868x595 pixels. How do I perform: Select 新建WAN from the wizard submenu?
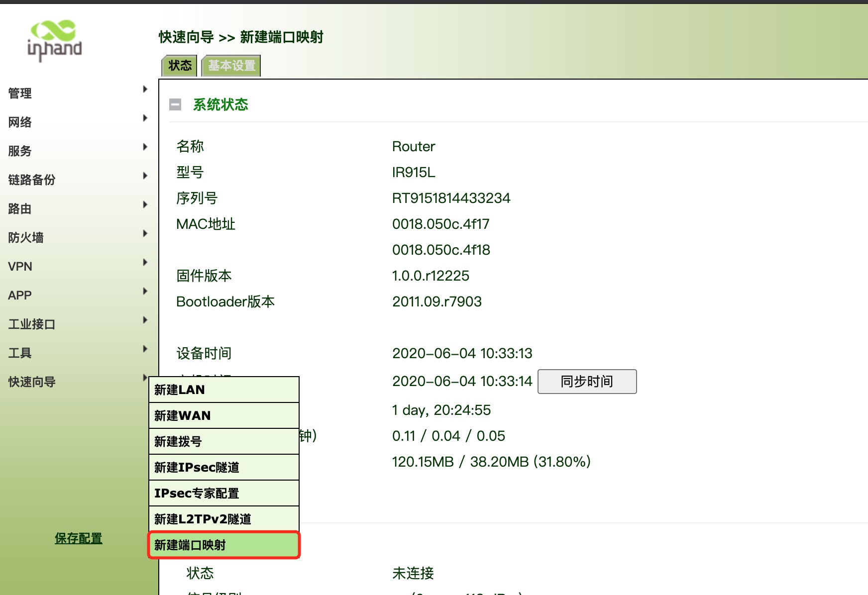[x=223, y=415]
